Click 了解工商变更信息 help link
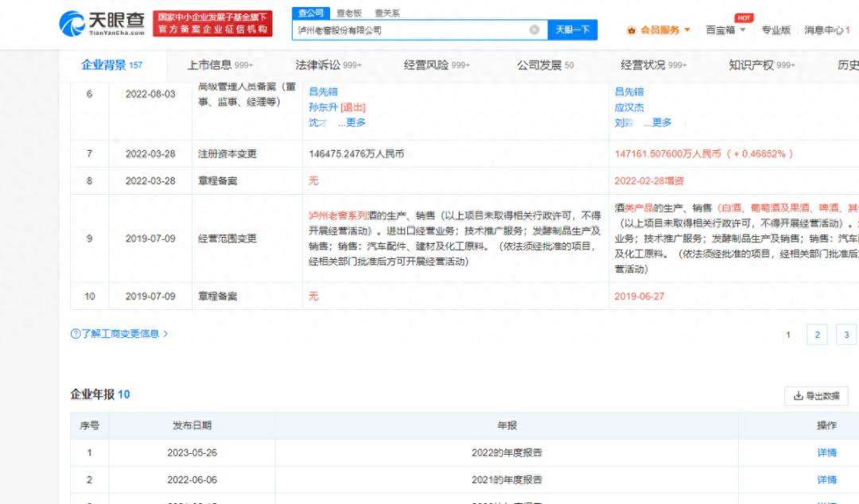Screen dimensions: 859x504 [x=119, y=334]
